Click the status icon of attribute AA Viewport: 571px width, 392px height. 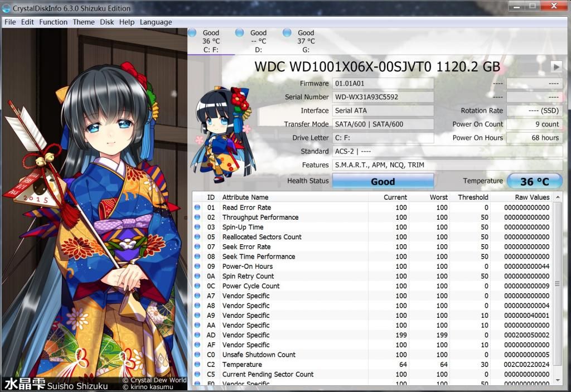pos(197,325)
